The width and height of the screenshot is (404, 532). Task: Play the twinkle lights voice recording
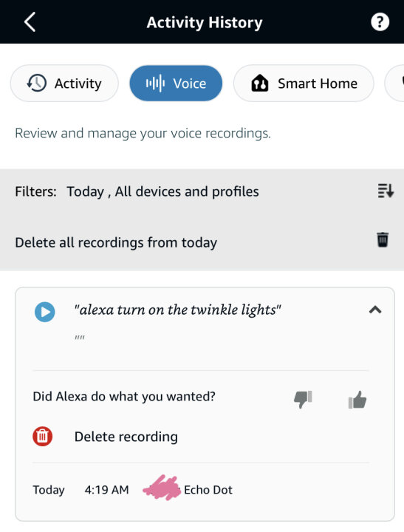point(45,312)
